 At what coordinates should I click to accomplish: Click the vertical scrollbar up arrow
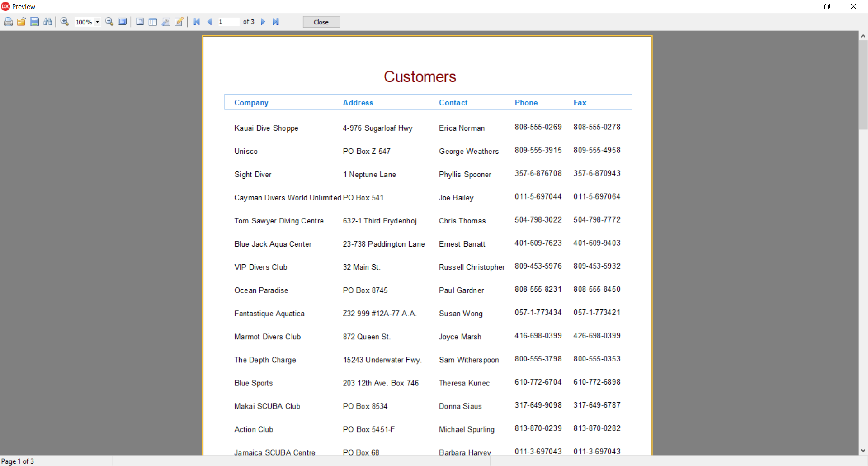click(863, 36)
